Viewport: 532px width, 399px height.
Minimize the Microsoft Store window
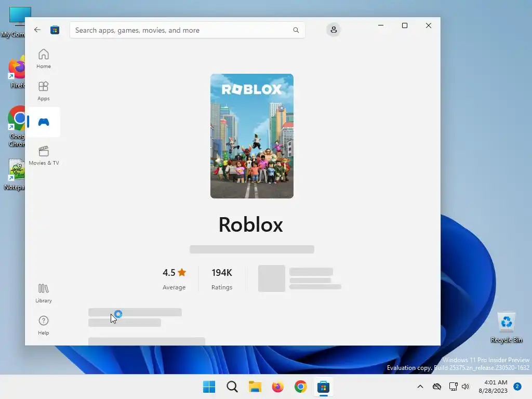click(381, 25)
